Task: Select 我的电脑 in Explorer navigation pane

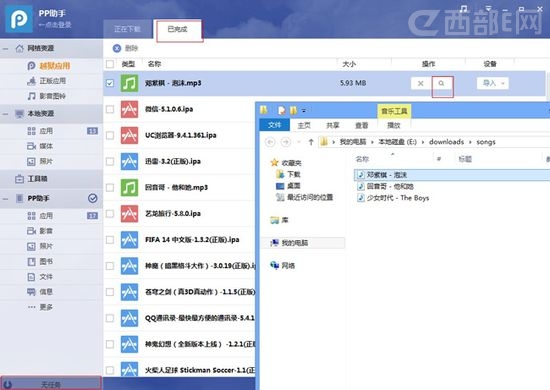Action: (290, 243)
